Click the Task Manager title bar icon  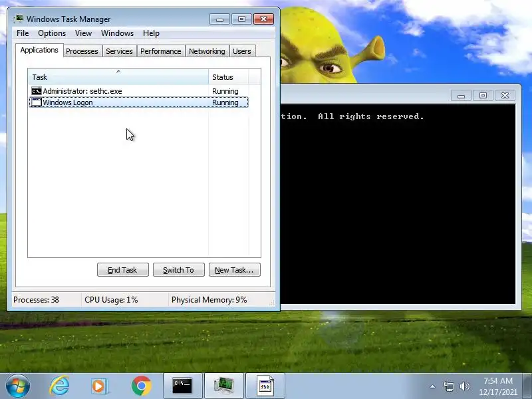(18, 19)
